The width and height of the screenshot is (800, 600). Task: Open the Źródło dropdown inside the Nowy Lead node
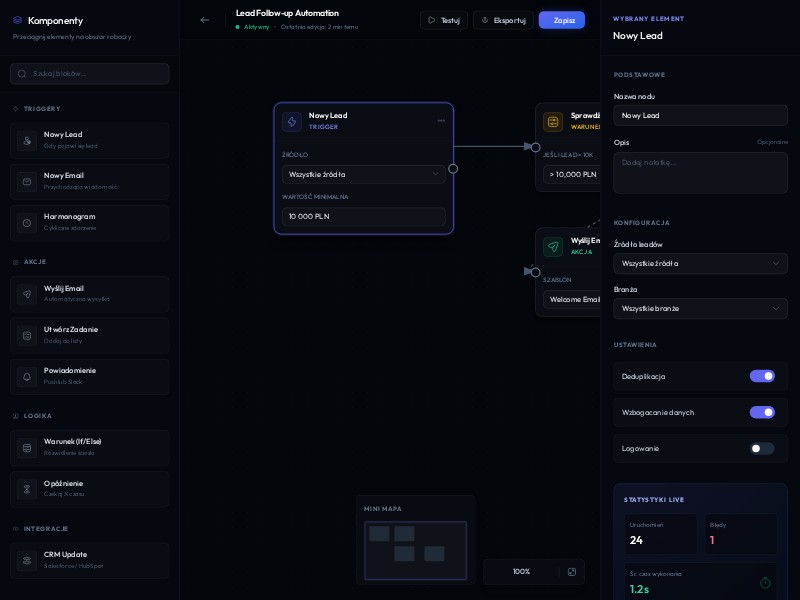(x=363, y=174)
